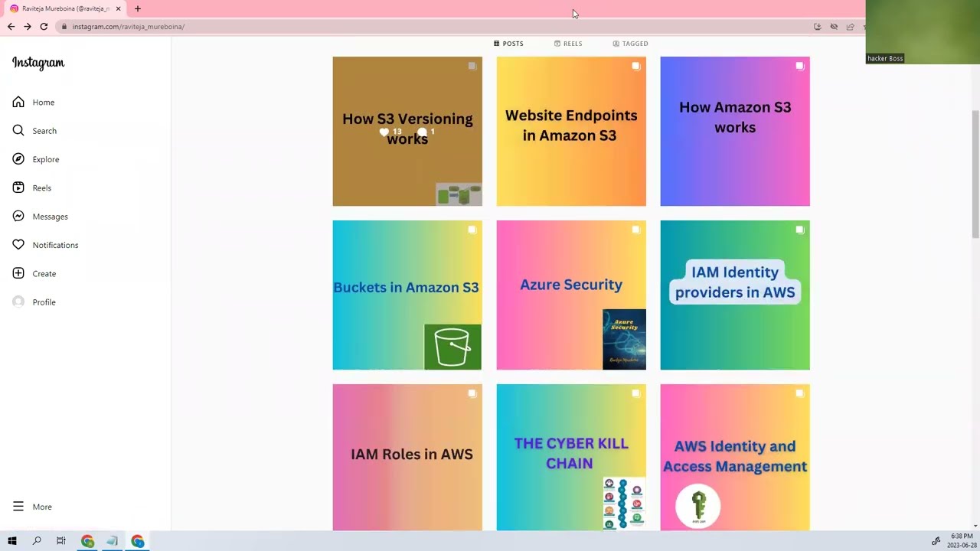Click carousel icon on Azure Security post

tap(635, 230)
